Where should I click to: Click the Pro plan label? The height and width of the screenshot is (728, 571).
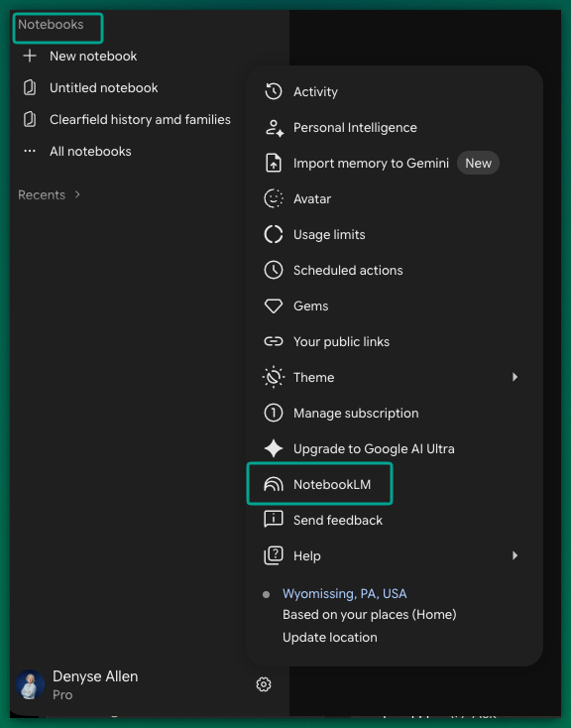(62, 695)
